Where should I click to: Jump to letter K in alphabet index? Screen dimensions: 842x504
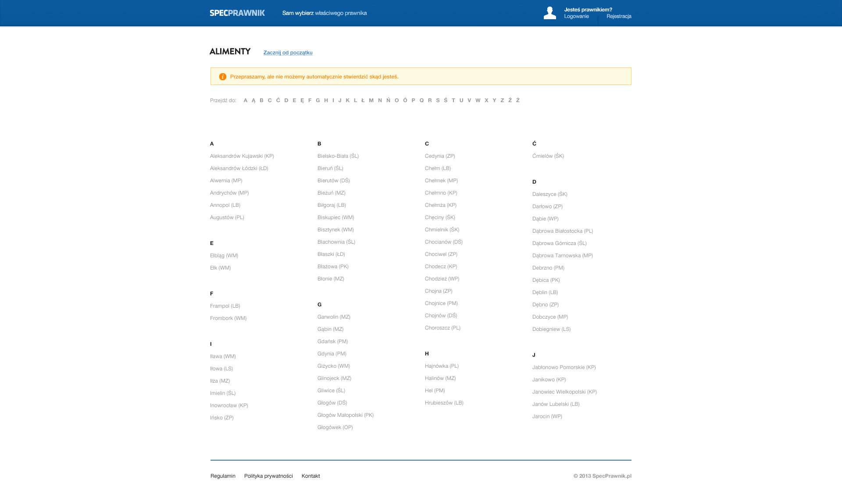coord(348,100)
